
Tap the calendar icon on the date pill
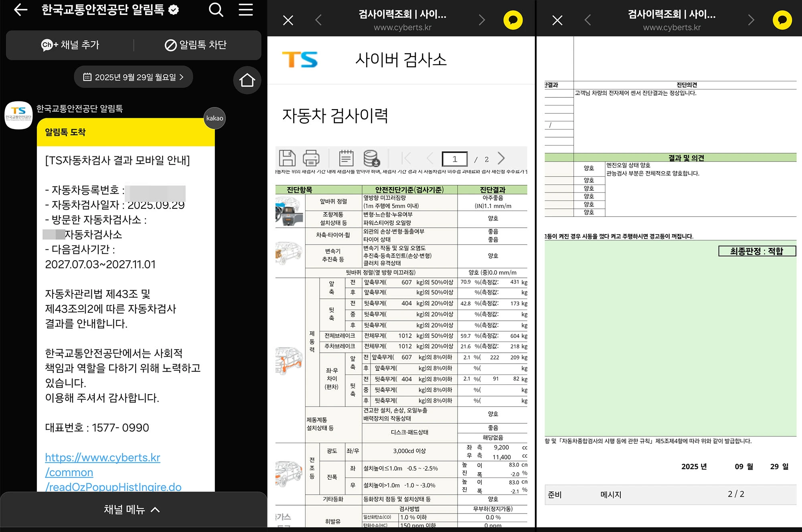86,77
